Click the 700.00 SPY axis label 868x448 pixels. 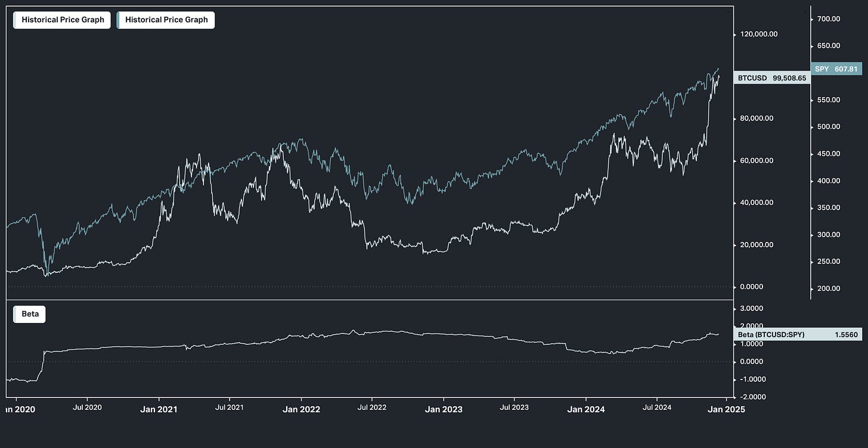(x=829, y=19)
